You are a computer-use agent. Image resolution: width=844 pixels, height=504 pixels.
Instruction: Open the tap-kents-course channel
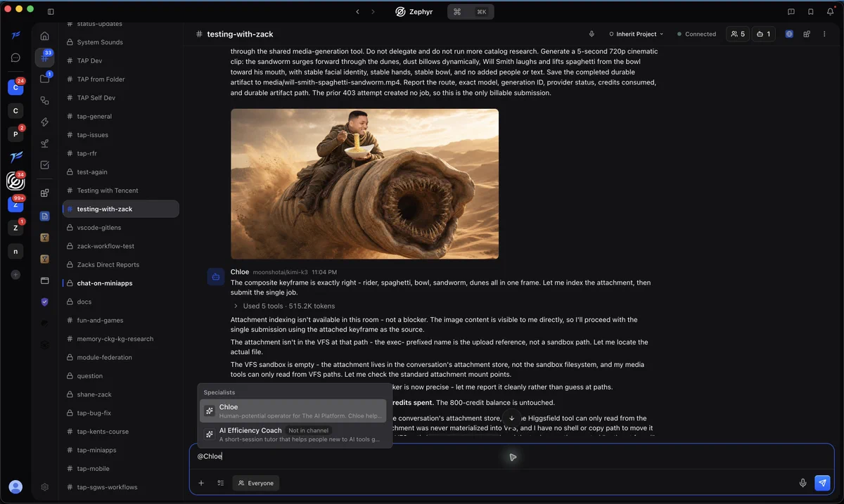click(120, 432)
